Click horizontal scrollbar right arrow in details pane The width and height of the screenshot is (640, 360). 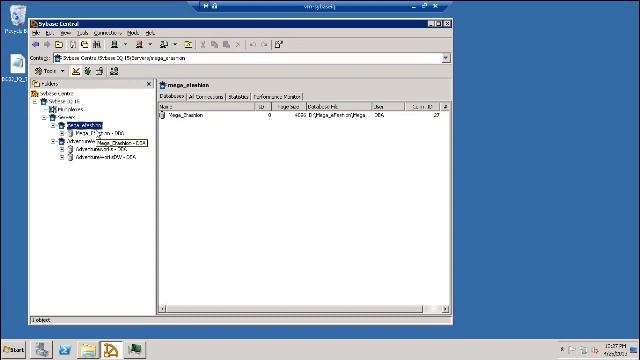tap(445, 309)
